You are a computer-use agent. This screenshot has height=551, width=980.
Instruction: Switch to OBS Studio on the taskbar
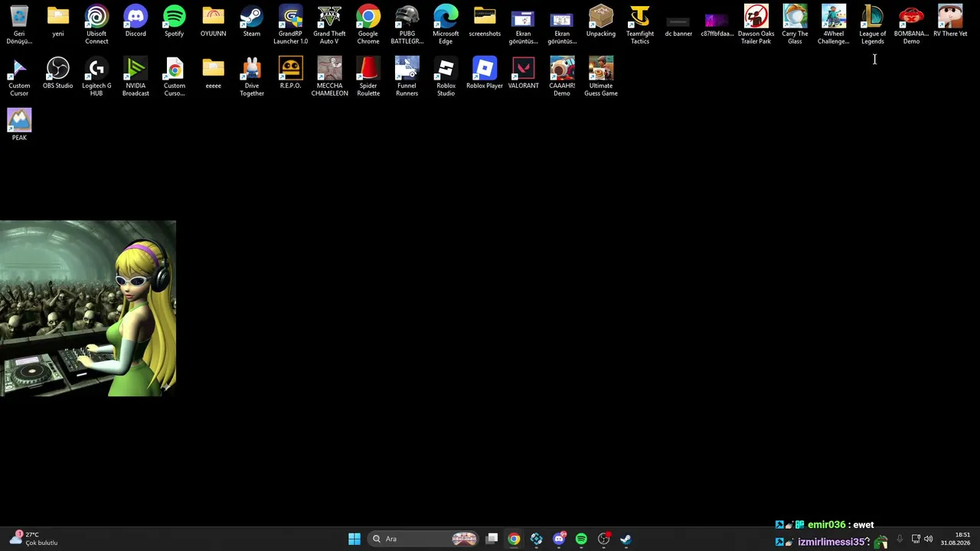point(603,539)
